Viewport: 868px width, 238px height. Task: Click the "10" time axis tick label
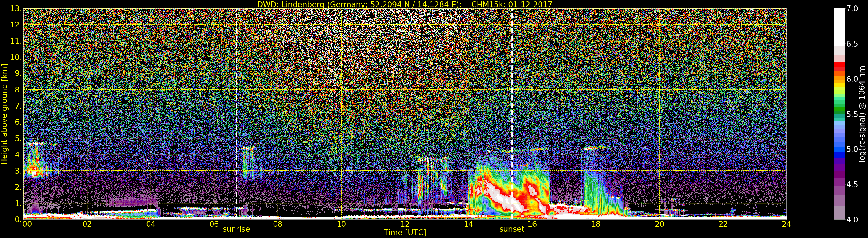(341, 224)
